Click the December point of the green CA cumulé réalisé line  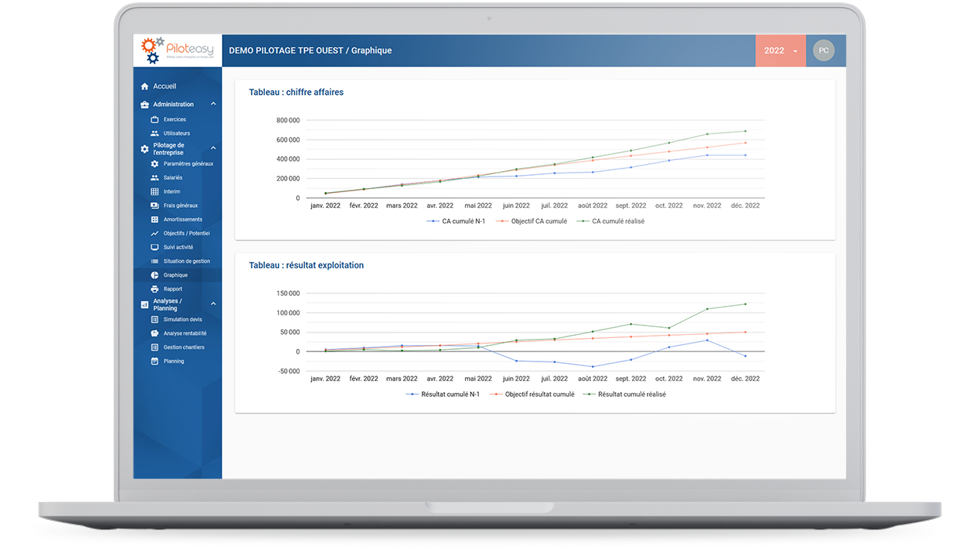pyautogui.click(x=745, y=131)
